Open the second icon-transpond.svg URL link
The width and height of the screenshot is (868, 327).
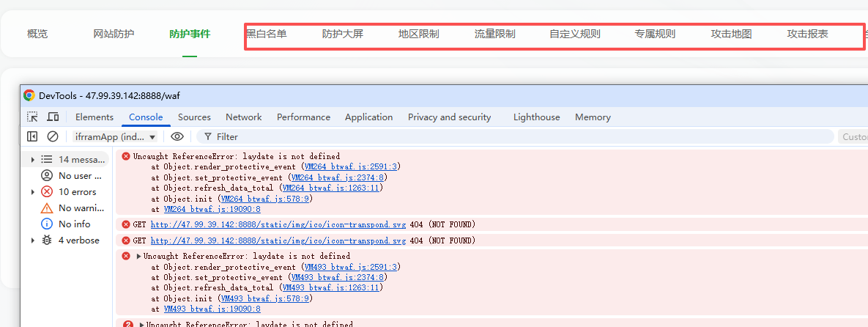(278, 240)
